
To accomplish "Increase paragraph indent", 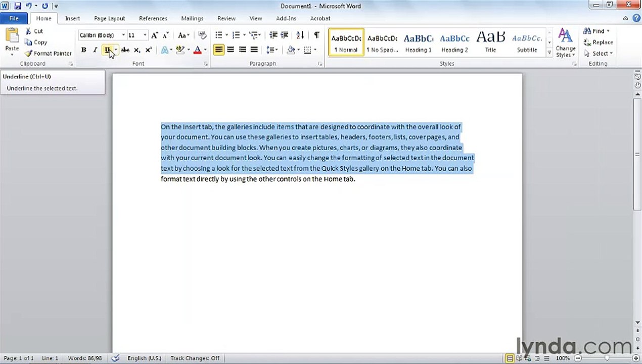I will click(x=285, y=35).
